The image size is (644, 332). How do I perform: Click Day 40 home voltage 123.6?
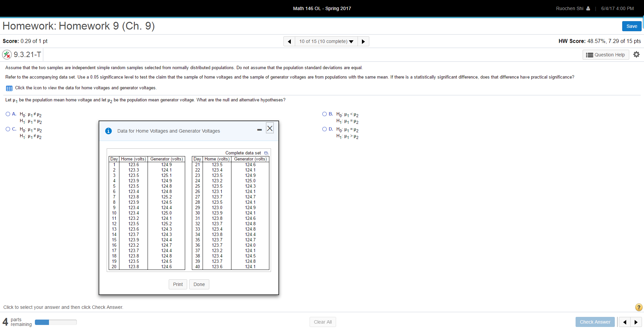point(217,267)
